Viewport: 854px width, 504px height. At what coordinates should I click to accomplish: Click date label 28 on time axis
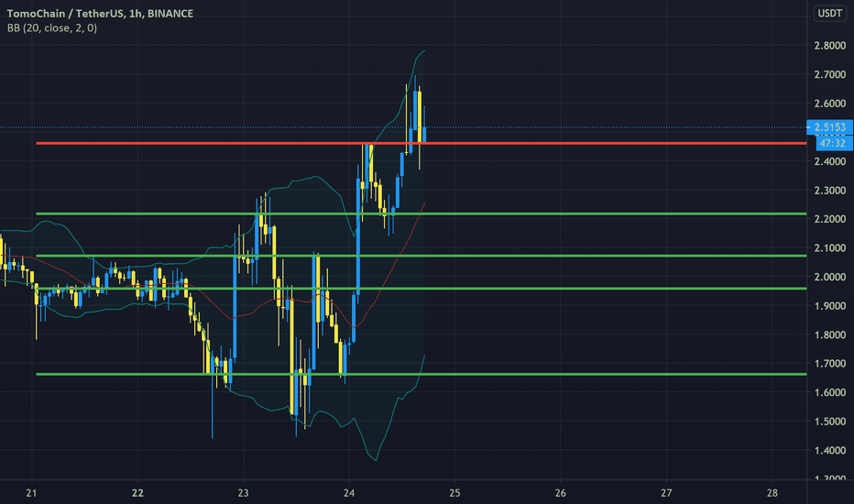pyautogui.click(x=772, y=493)
